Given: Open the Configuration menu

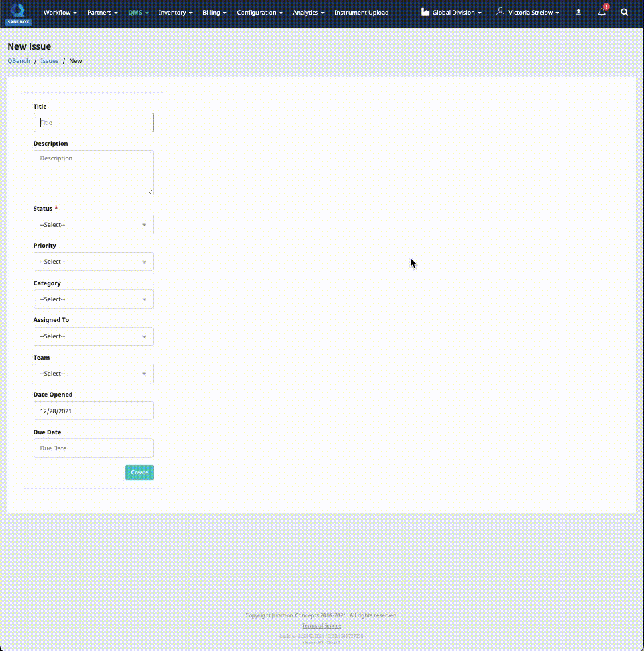Looking at the screenshot, I should point(260,13).
